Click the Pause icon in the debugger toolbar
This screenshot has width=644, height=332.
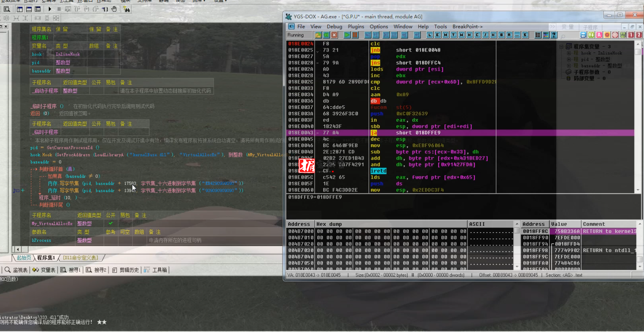[x=355, y=35]
